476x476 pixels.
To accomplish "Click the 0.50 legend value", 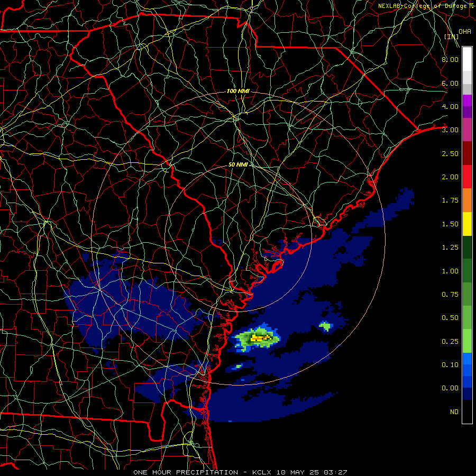I will tap(450, 318).
